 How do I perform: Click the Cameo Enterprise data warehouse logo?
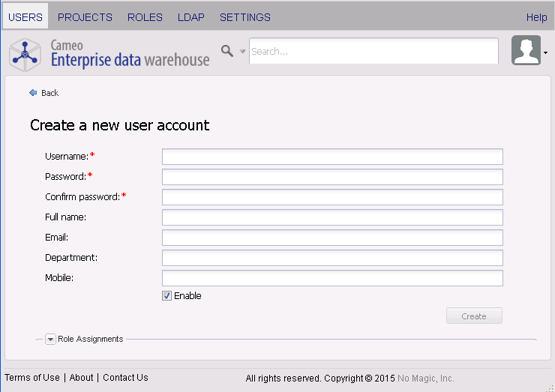pyautogui.click(x=109, y=53)
